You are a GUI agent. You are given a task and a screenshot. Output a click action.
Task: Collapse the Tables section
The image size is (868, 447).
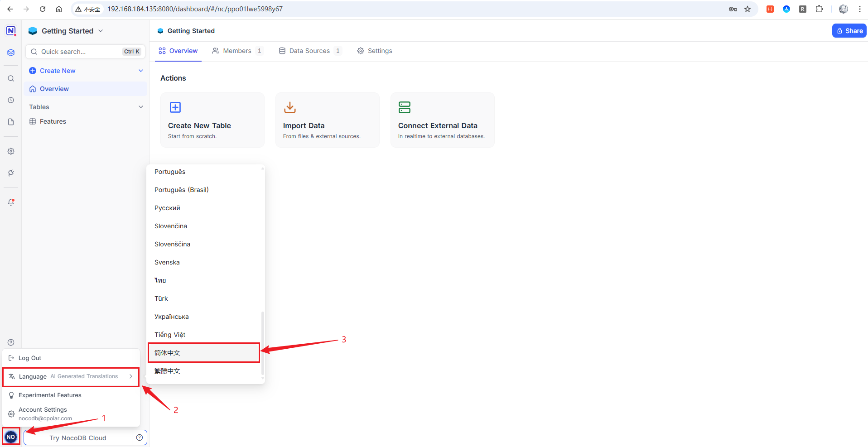(140, 107)
